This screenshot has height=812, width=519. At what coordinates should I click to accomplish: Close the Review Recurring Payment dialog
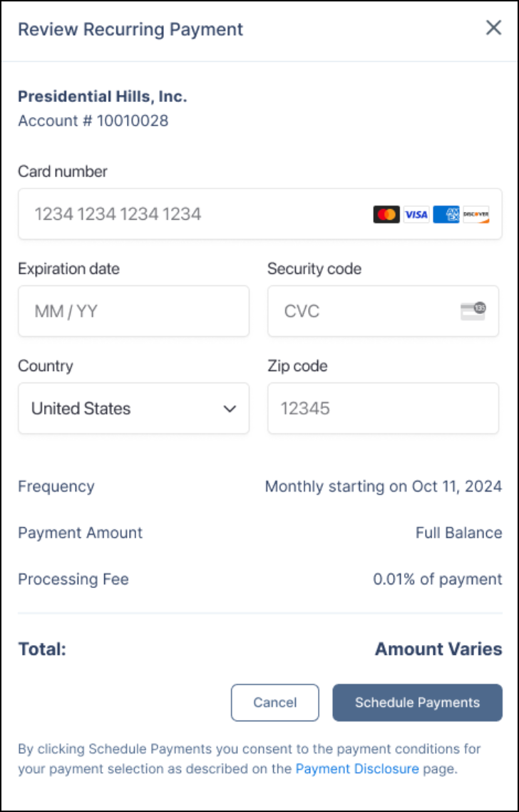[493, 29]
